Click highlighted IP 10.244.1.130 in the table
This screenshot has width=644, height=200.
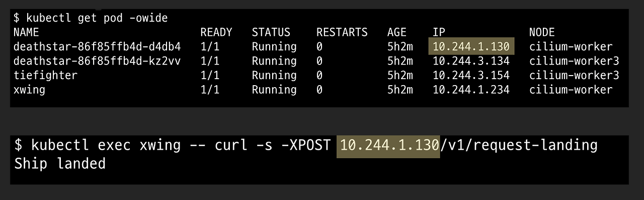(x=471, y=47)
